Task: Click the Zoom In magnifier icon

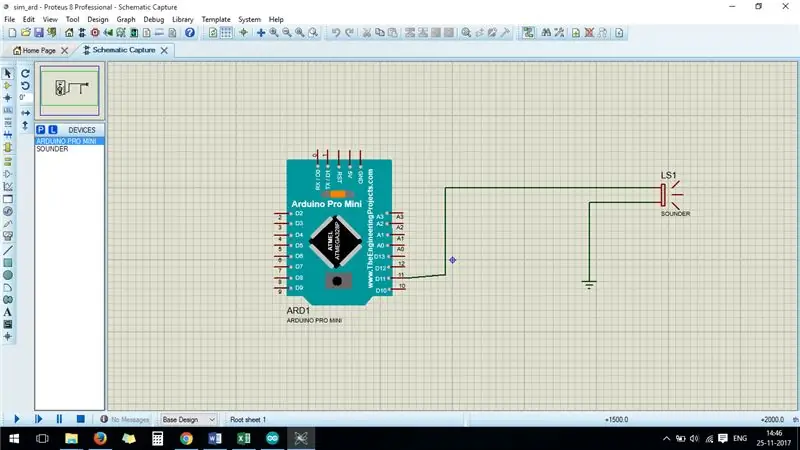Action: (274, 33)
